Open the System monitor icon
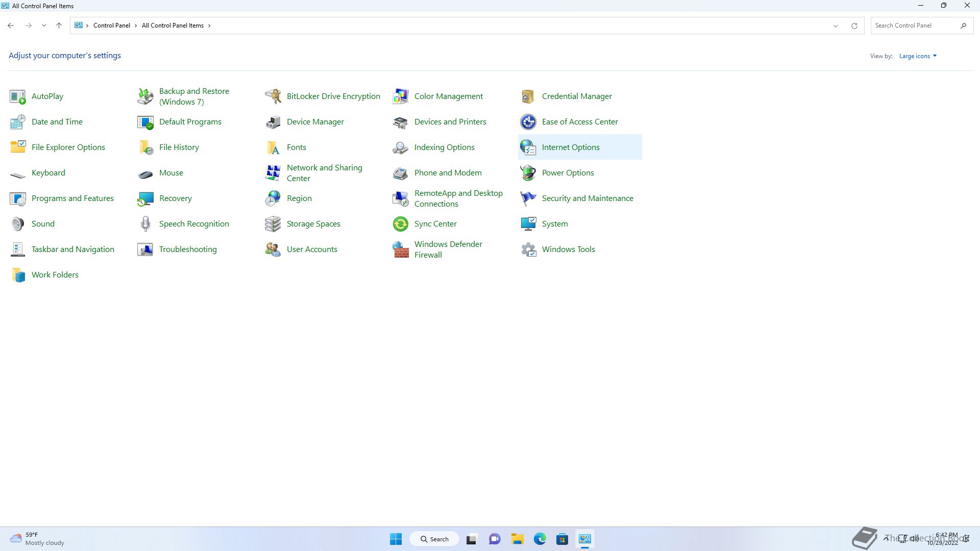The width and height of the screenshot is (980, 551). [x=528, y=224]
